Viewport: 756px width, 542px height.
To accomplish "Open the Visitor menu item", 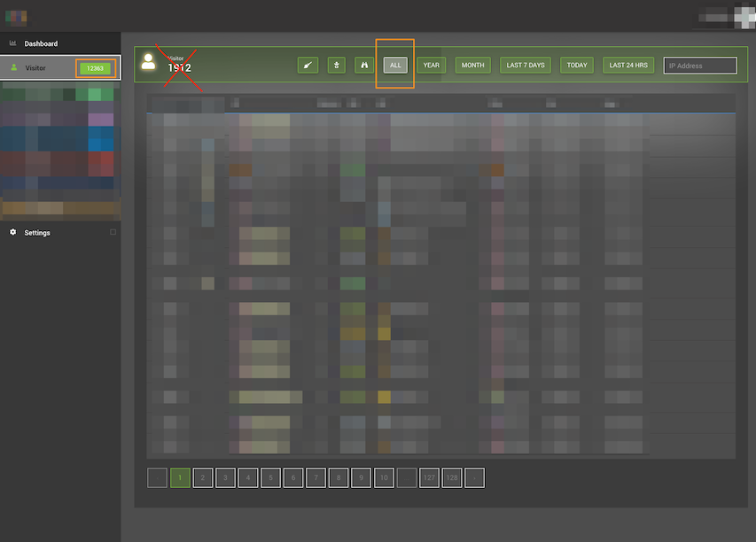I will (x=60, y=67).
